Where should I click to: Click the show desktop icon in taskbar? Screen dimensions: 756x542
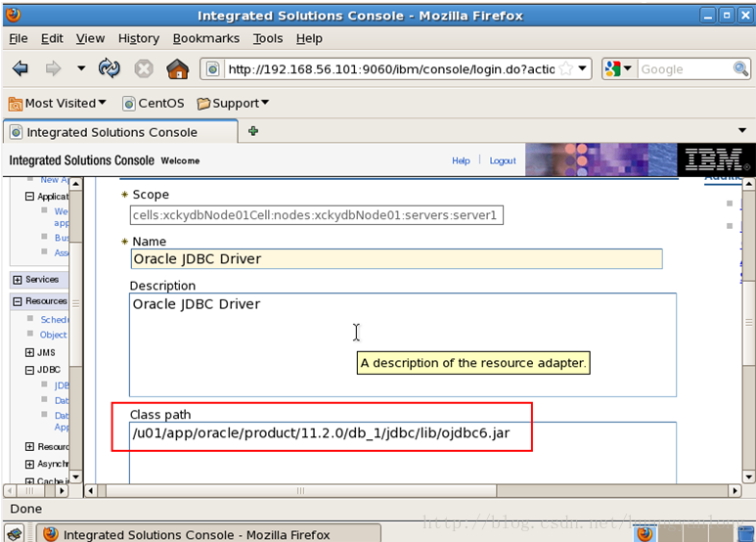click(15, 534)
